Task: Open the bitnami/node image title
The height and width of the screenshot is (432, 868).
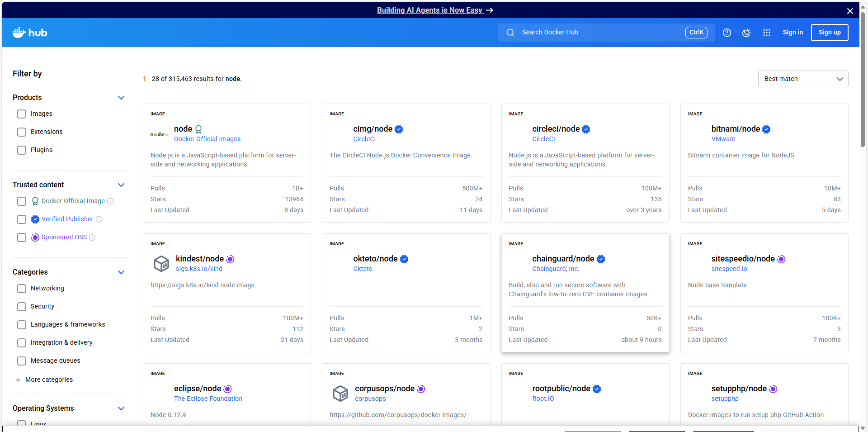Action: click(736, 129)
